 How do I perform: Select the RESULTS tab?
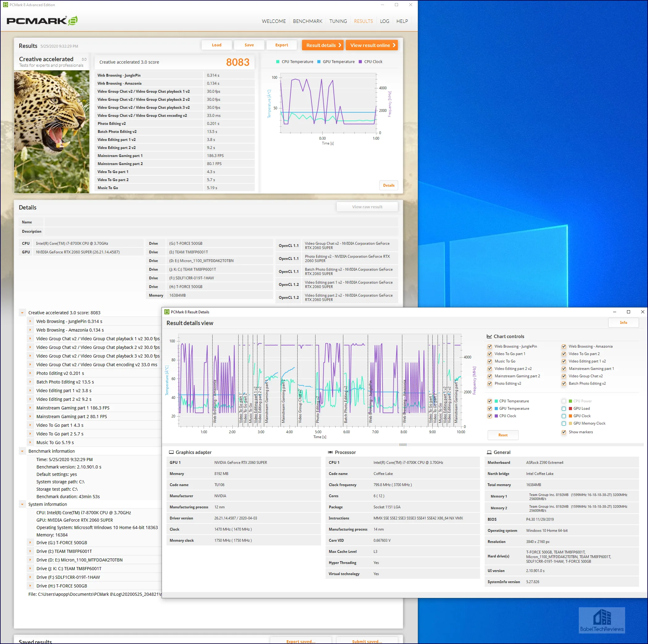363,21
